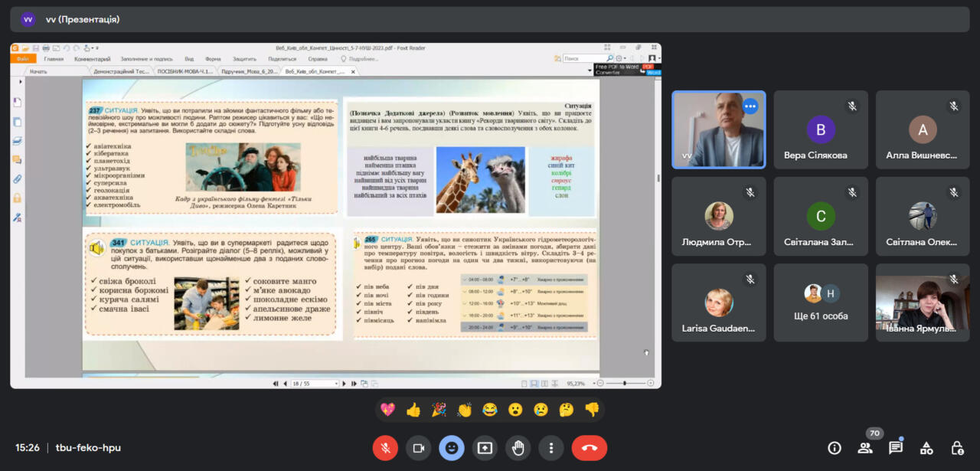
Task: Send surprised face reaction
Action: (x=515, y=410)
